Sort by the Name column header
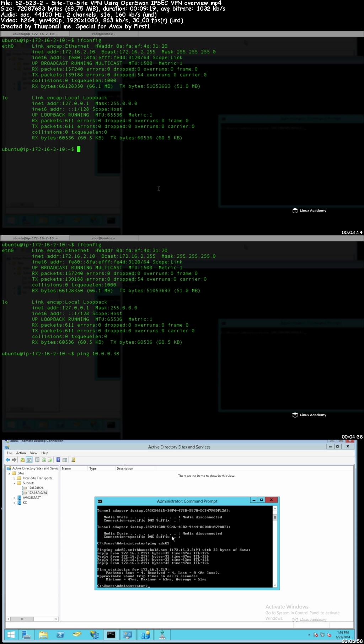The width and height of the screenshot is (364, 644). tap(74, 468)
